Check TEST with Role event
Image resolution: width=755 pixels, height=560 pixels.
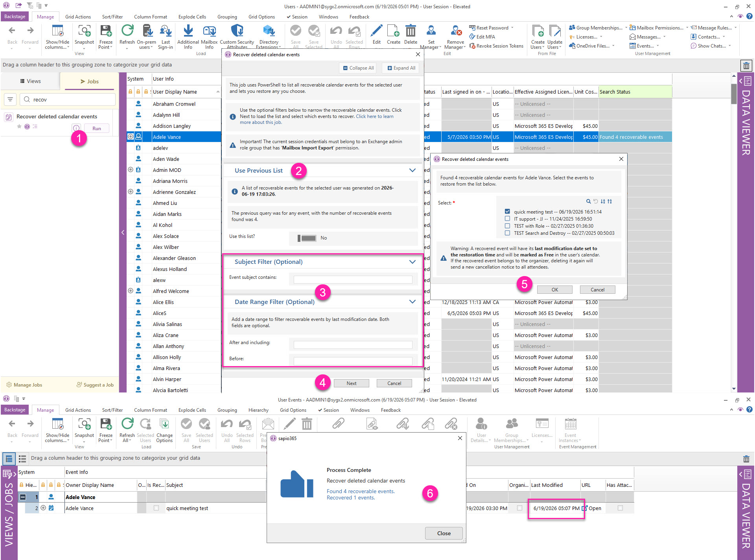[x=507, y=226]
